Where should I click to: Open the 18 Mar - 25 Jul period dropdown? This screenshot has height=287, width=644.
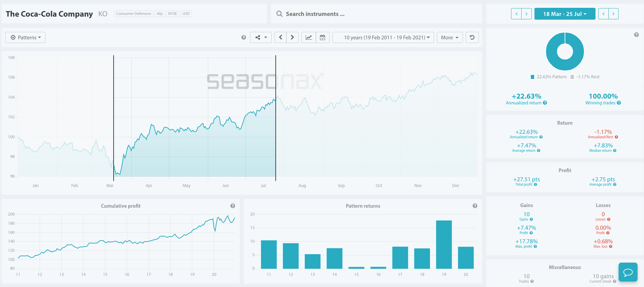tap(565, 14)
